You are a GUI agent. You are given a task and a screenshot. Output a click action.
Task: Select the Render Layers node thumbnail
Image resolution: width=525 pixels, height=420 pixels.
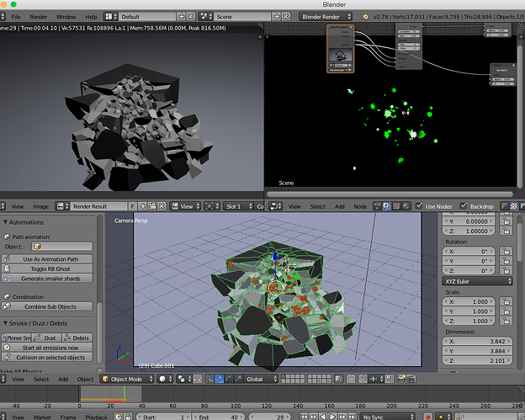coord(340,55)
